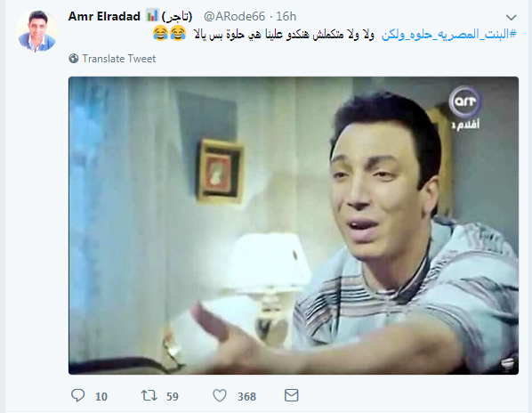Viewport: 532px width, 413px height.
Task: Like the tweet with the heart icon
Action: tap(220, 395)
